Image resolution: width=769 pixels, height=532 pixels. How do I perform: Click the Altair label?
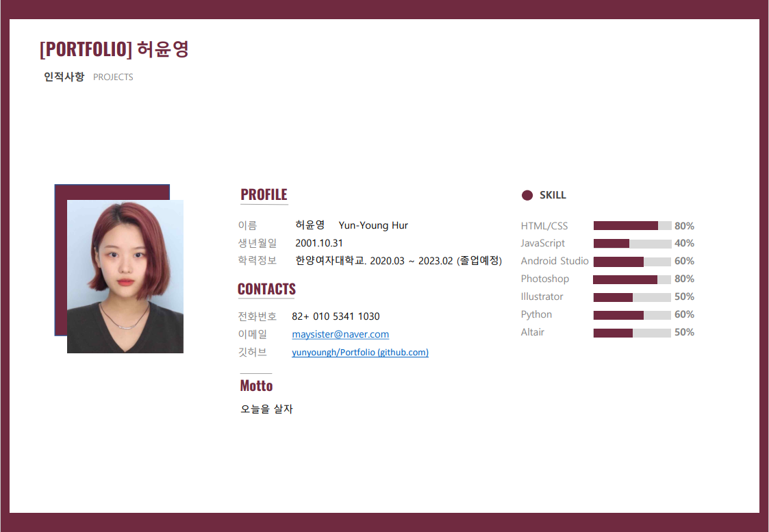533,332
